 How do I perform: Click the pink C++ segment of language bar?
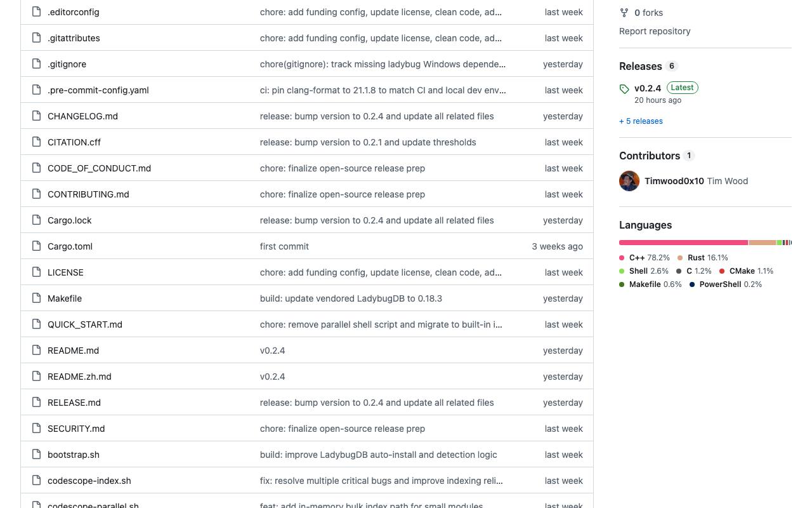pyautogui.click(x=683, y=243)
